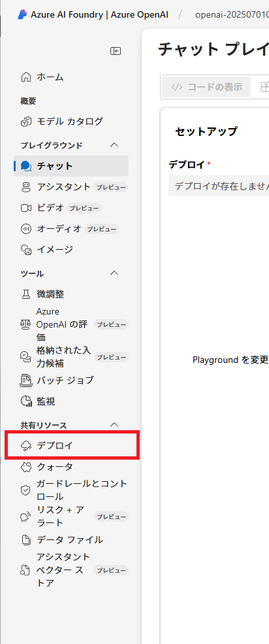The image size is (269, 644).
Task: Click the alert icon beside リスク + アラート
Action: click(26, 517)
